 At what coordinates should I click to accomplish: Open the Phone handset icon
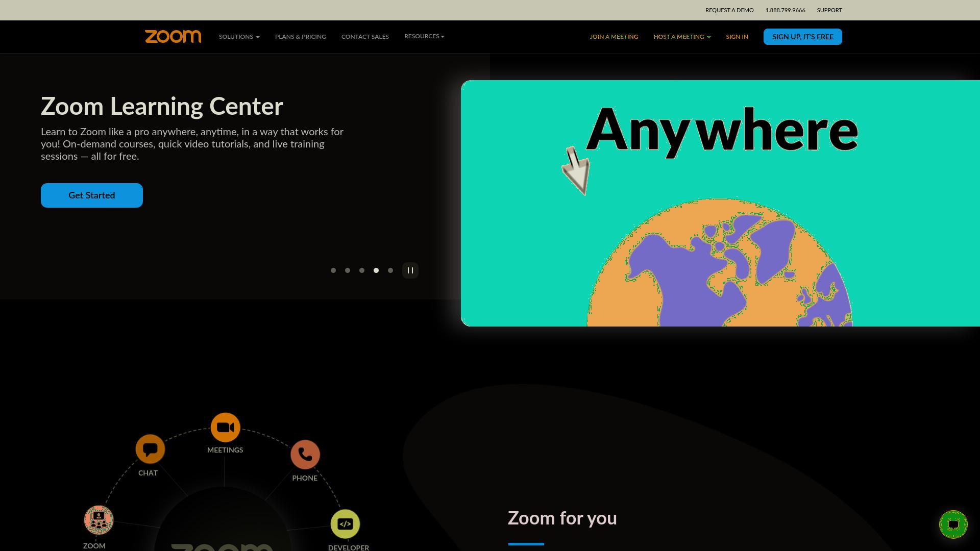pos(305,455)
